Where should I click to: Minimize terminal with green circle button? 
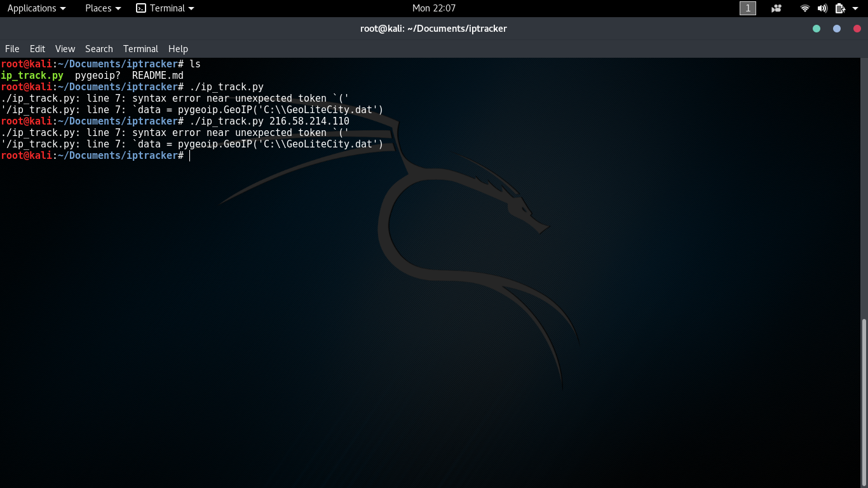point(817,29)
